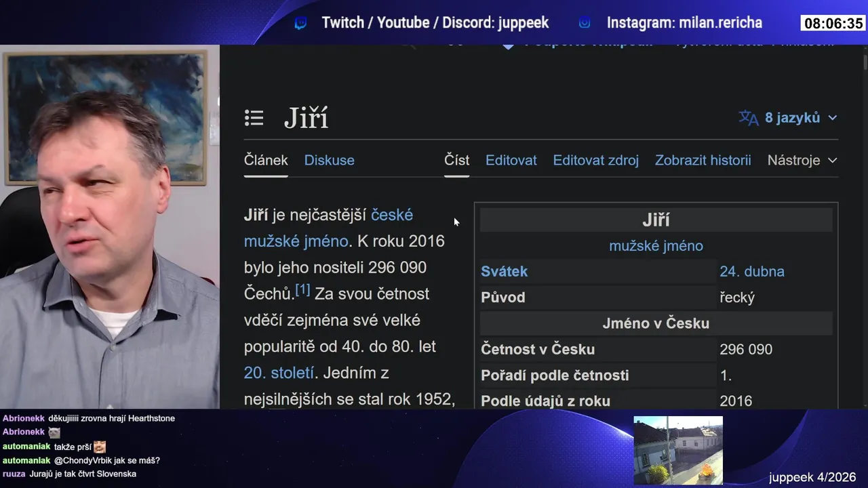868x488 pixels.
Task: Expand the 8 jazyků language dropdown
Action: pyautogui.click(x=801, y=118)
